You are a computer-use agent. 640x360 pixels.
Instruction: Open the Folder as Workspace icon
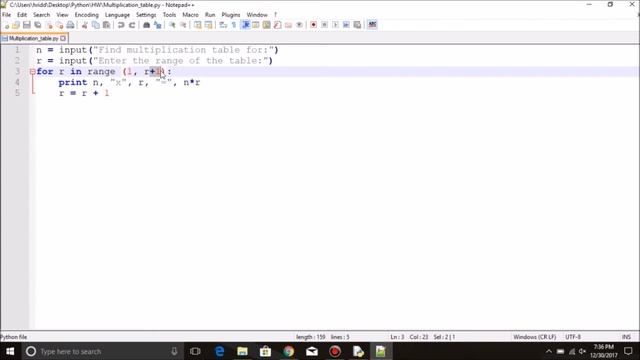click(x=289, y=25)
